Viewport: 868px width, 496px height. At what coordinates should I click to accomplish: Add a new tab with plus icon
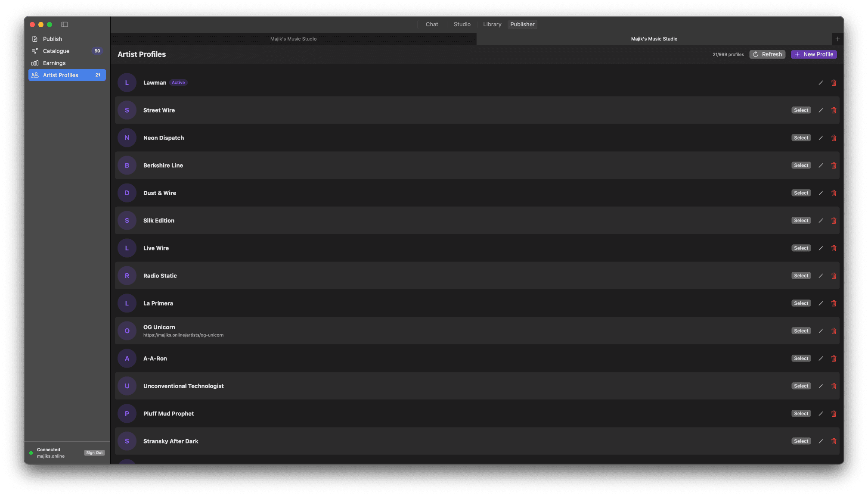837,39
